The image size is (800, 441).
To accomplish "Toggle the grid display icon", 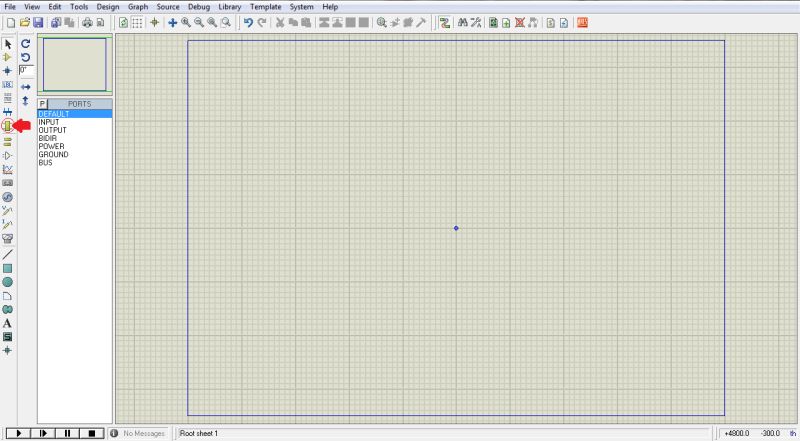I will coord(137,22).
